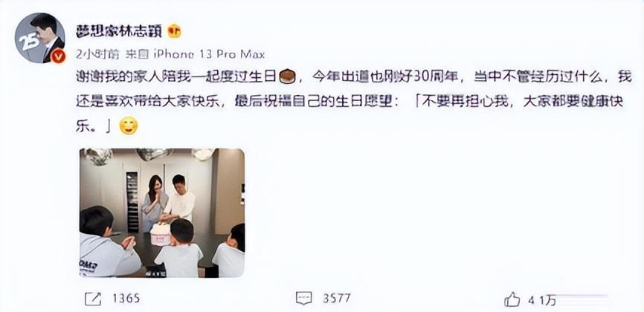Open comments with the speech bubble icon
Viewport: 644px width, 312px height.
[304, 299]
